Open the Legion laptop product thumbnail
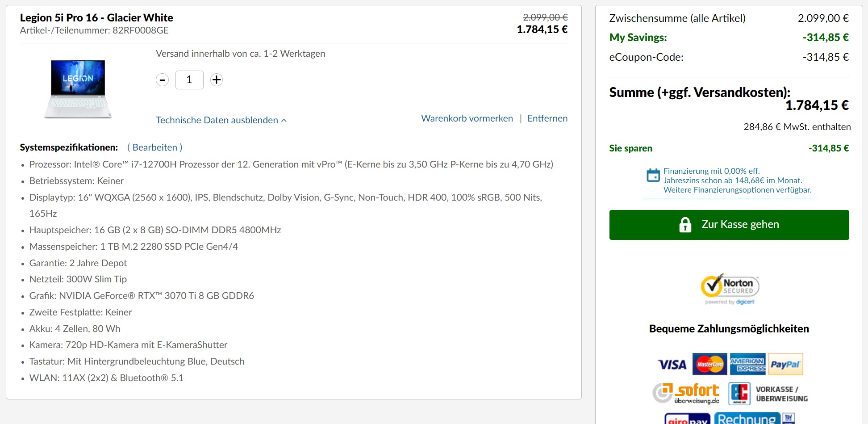This screenshot has height=424, width=868. click(x=78, y=89)
